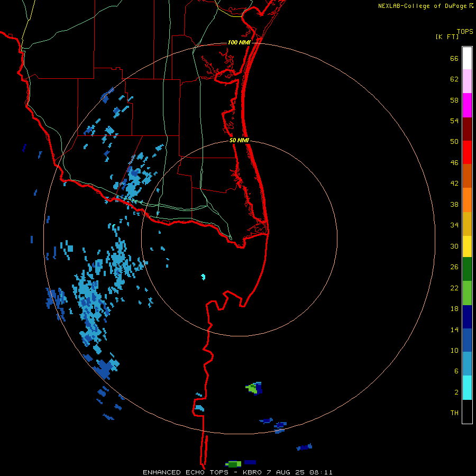
Task: Click the TOPS legend title
Action: coord(465,32)
